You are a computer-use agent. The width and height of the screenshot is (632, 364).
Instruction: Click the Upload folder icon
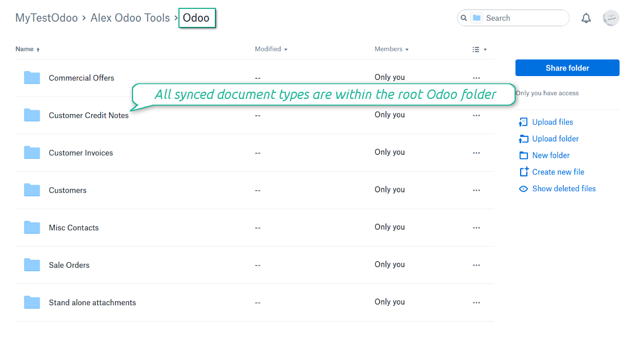click(523, 139)
